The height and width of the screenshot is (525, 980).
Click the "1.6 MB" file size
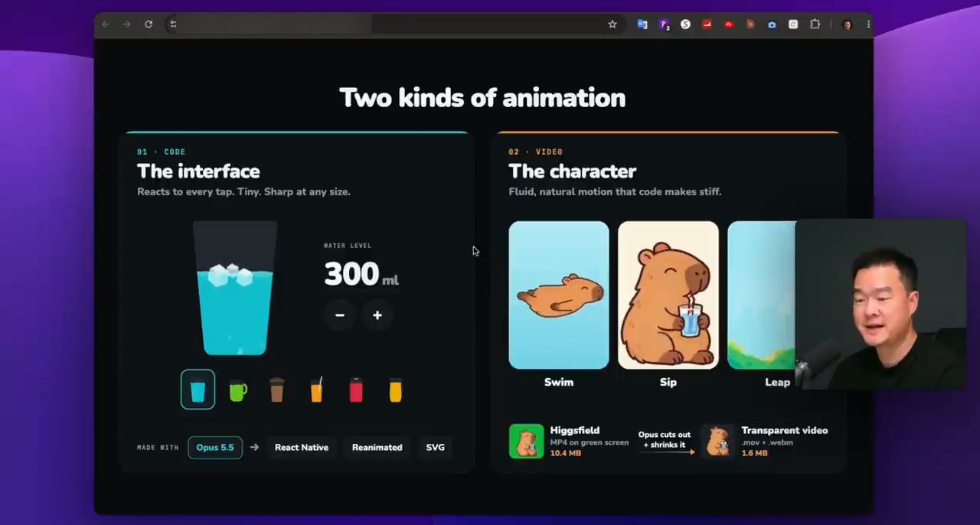pos(755,453)
